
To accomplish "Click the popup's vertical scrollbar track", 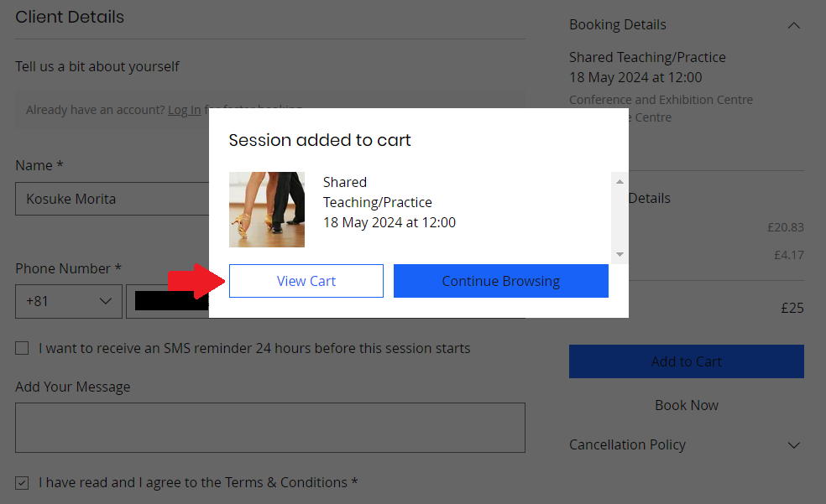I will pyautogui.click(x=619, y=218).
